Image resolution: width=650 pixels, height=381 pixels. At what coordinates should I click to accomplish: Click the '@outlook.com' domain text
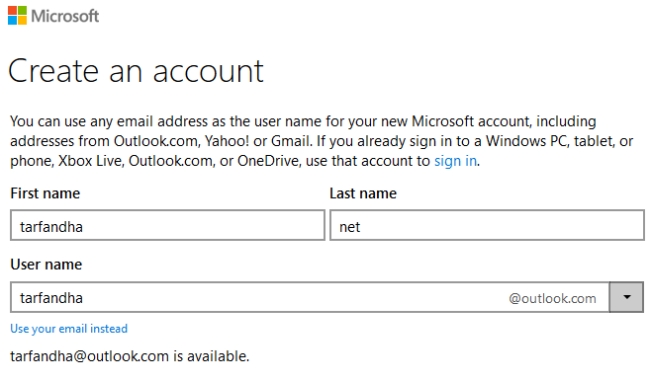tap(552, 298)
